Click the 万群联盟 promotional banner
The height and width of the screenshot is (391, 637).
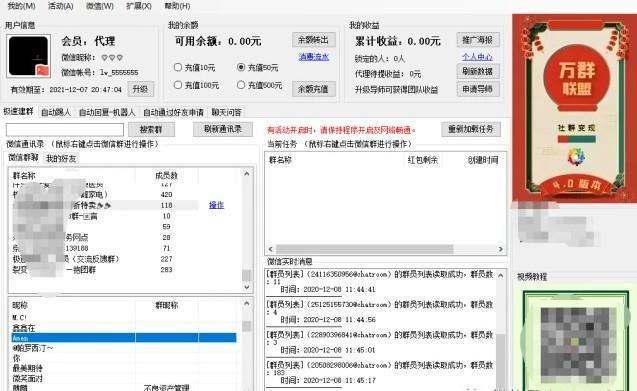click(574, 108)
